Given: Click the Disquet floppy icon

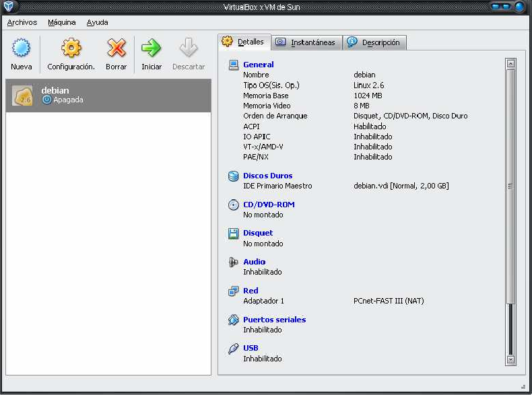Looking at the screenshot, I should click(x=233, y=234).
